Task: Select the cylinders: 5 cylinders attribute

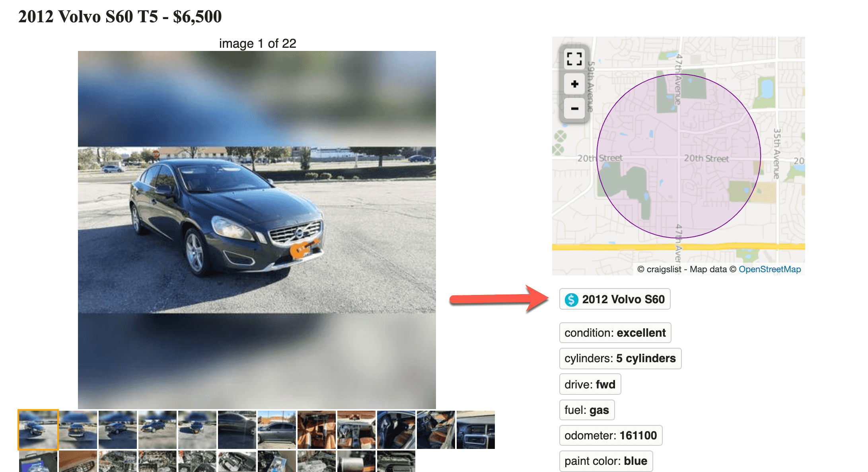Action: click(620, 358)
